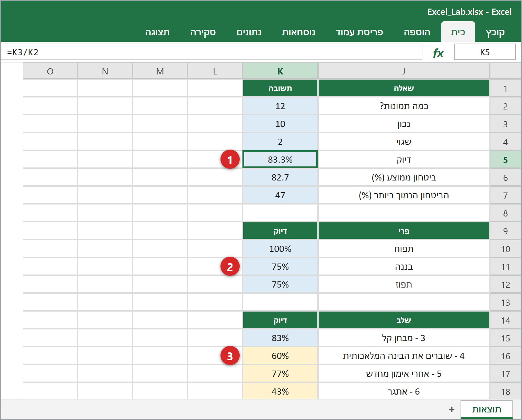
Task: Click the תפוח cell
Action: point(404,249)
